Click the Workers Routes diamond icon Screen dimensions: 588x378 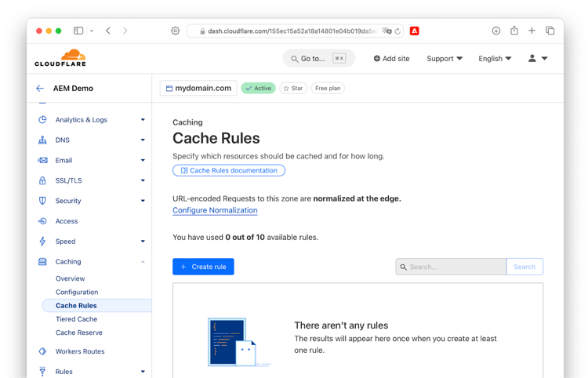[x=42, y=351]
